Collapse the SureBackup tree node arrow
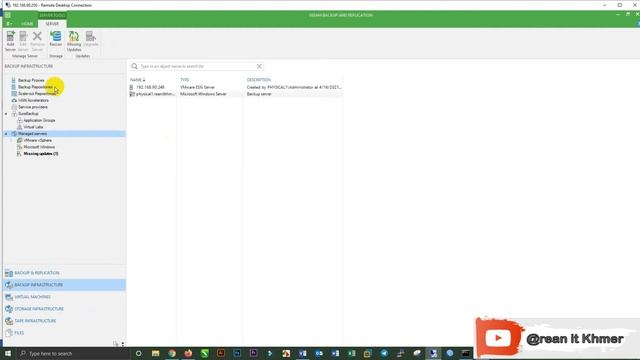Screen dimensions: 640x360 [x=6, y=114]
